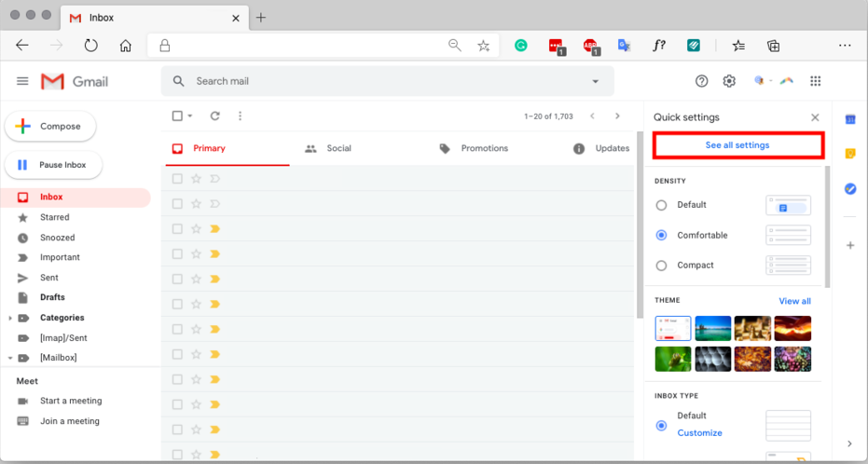868x464 pixels.
Task: Click the zoom-out magnifier in address bar
Action: pyautogui.click(x=454, y=46)
